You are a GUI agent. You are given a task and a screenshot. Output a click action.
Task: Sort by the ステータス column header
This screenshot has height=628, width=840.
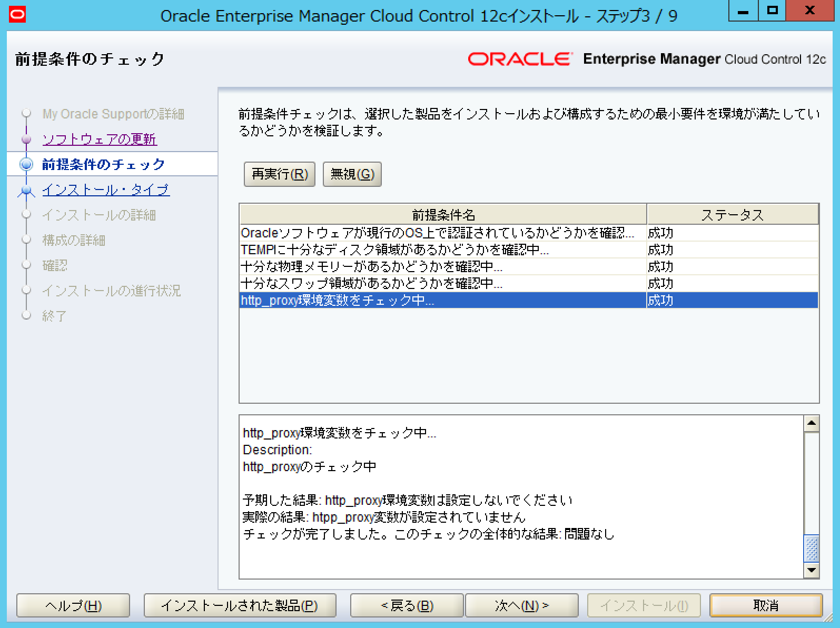click(x=732, y=215)
